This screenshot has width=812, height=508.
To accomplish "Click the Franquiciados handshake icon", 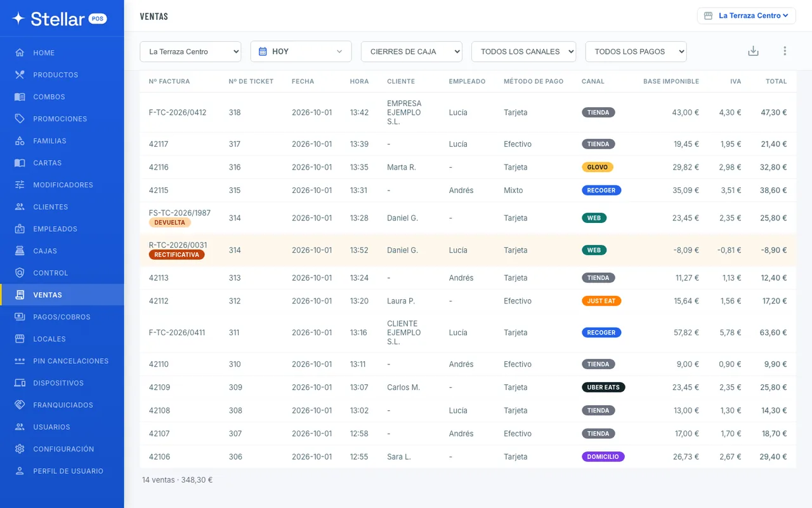I will pos(20,405).
